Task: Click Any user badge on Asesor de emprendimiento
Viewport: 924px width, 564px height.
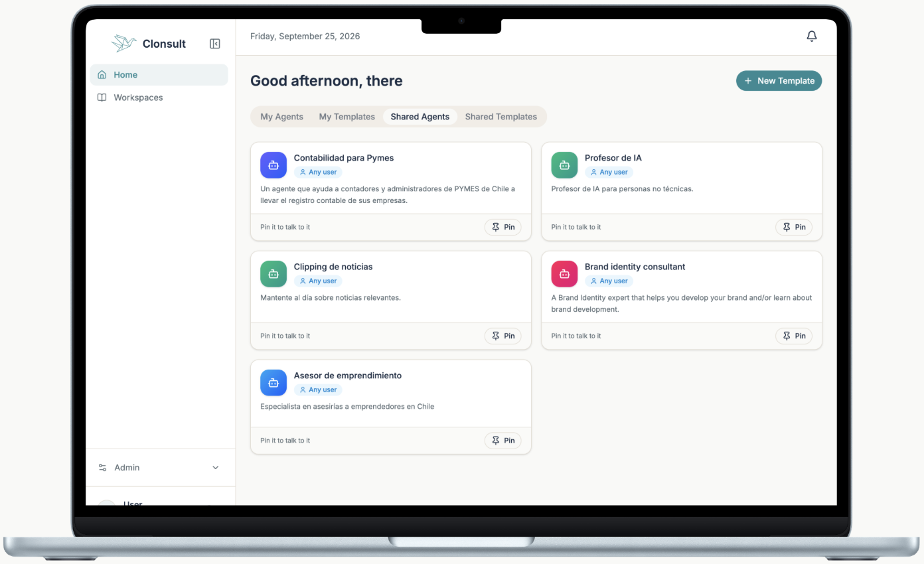Action: coord(318,390)
